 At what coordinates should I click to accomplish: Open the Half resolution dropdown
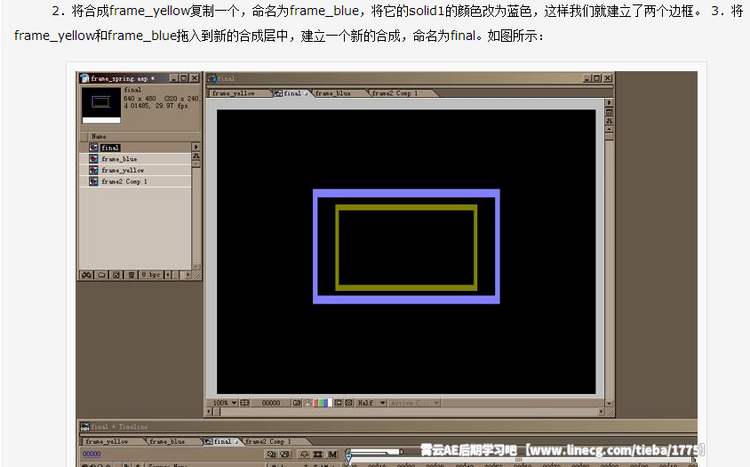[372, 403]
